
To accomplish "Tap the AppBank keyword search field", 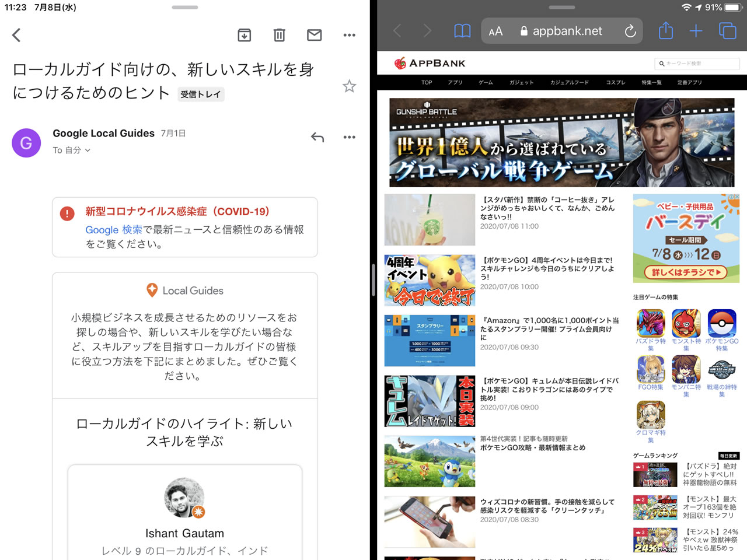I will tap(697, 64).
